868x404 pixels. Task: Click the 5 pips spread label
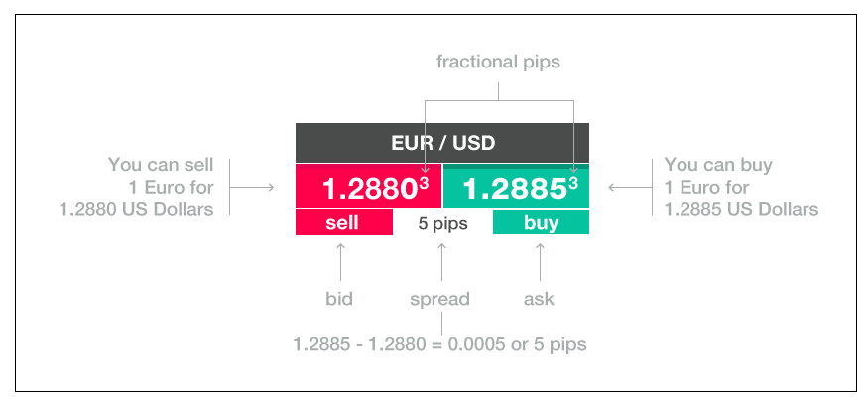(x=442, y=223)
